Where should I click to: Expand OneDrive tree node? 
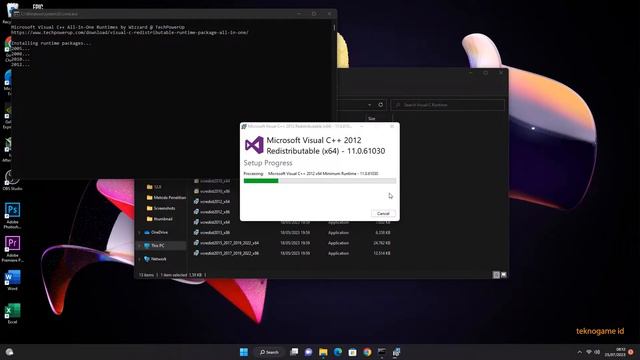[140, 232]
